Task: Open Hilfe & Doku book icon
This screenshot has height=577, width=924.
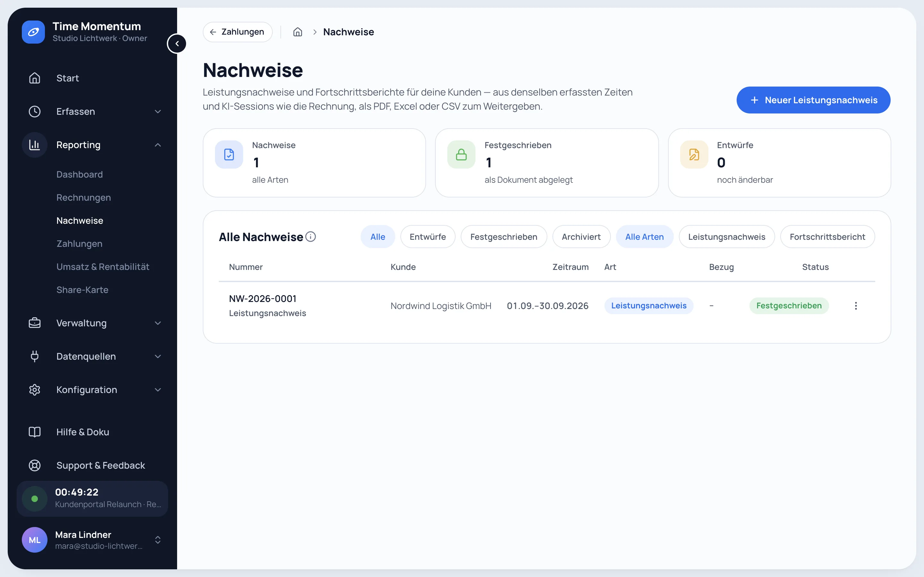Action: (34, 432)
